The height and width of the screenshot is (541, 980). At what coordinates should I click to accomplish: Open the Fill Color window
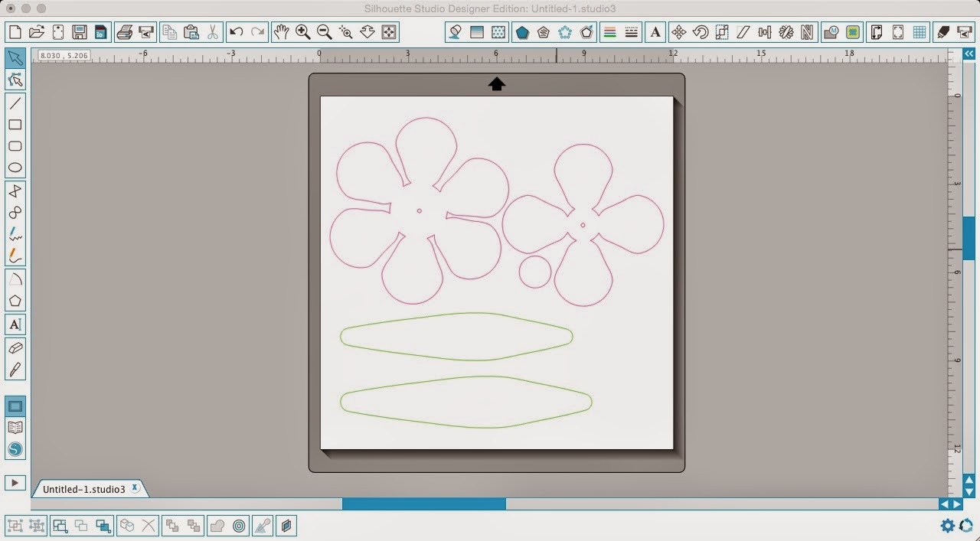click(456, 32)
